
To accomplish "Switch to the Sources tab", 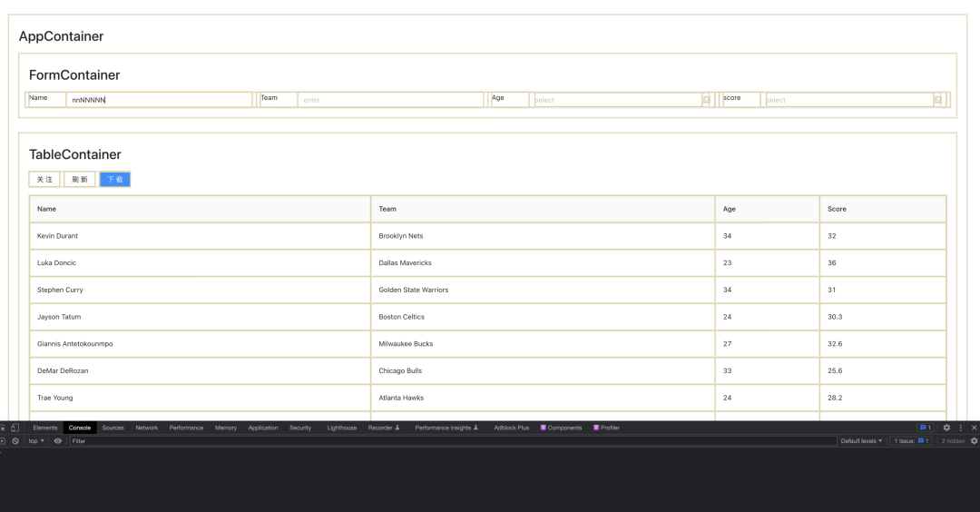I will [113, 428].
